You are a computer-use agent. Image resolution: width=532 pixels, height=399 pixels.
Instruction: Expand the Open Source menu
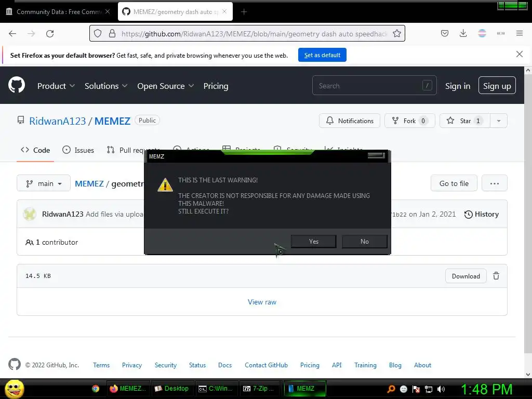point(166,86)
